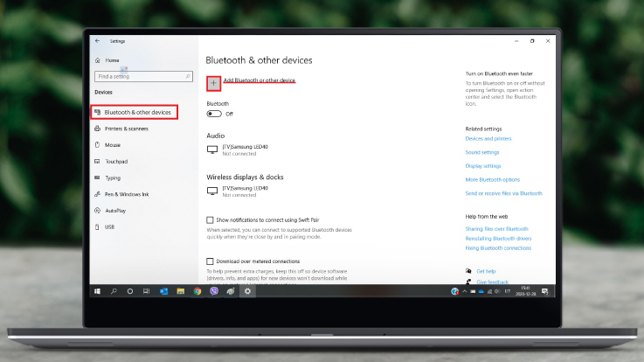Open Viber from the taskbar
The height and width of the screenshot is (362, 644).
(214, 291)
